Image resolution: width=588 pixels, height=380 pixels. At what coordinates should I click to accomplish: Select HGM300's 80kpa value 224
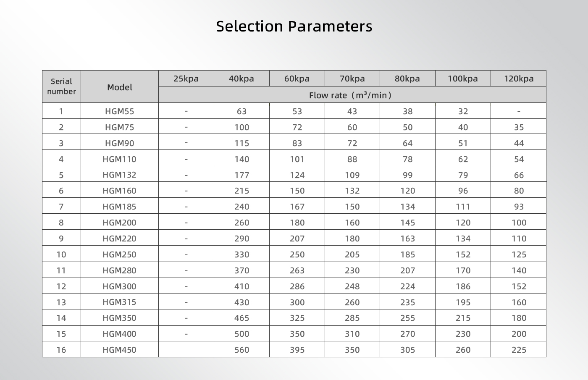407,286
